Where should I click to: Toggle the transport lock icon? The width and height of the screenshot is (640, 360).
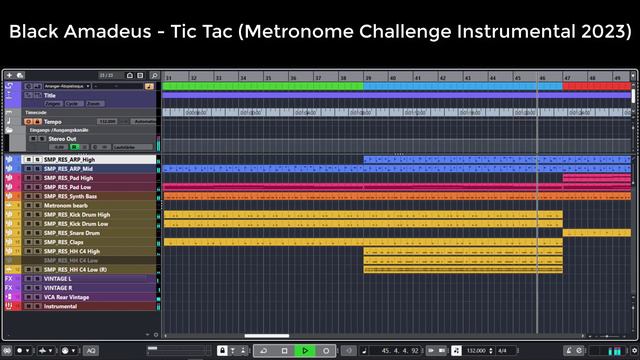222,351
